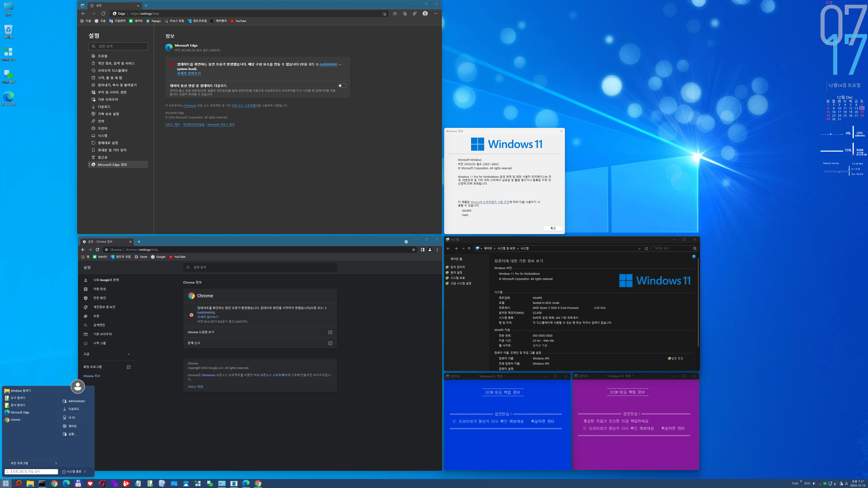Click the network icon in system tray
This screenshot has width=868, height=488.
click(x=830, y=484)
